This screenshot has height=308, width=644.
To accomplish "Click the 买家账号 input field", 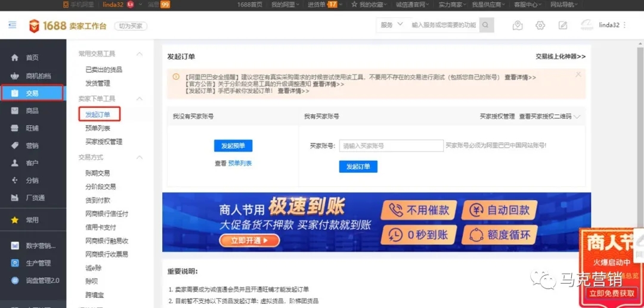I will [391, 145].
